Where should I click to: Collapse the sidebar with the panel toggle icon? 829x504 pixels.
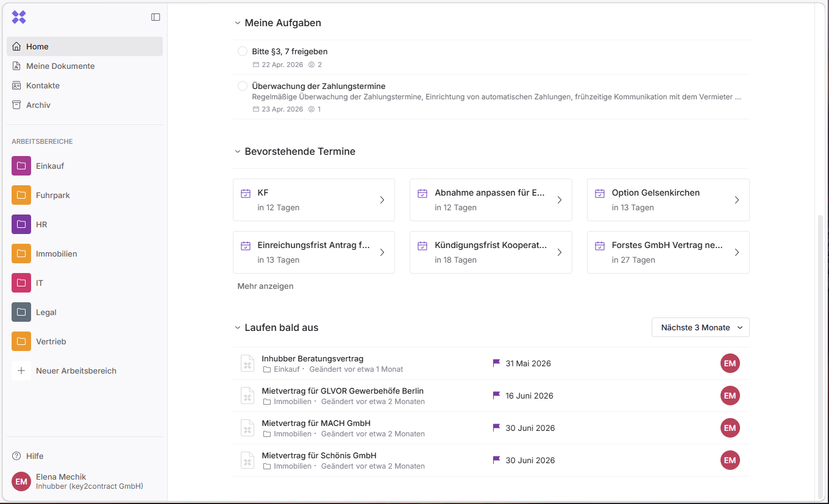coord(155,17)
